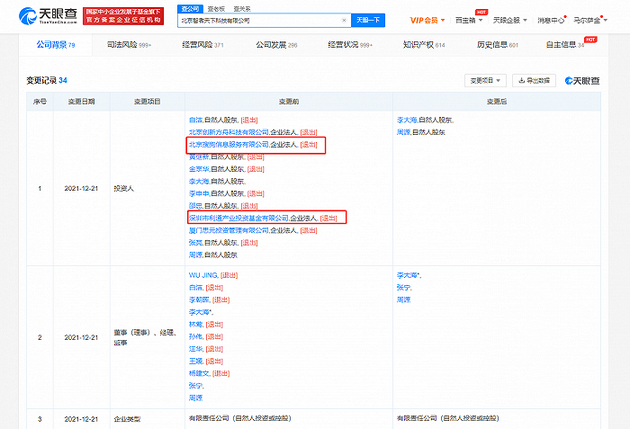Clear search box using X icon
This screenshot has width=630, height=429.
click(344, 20)
